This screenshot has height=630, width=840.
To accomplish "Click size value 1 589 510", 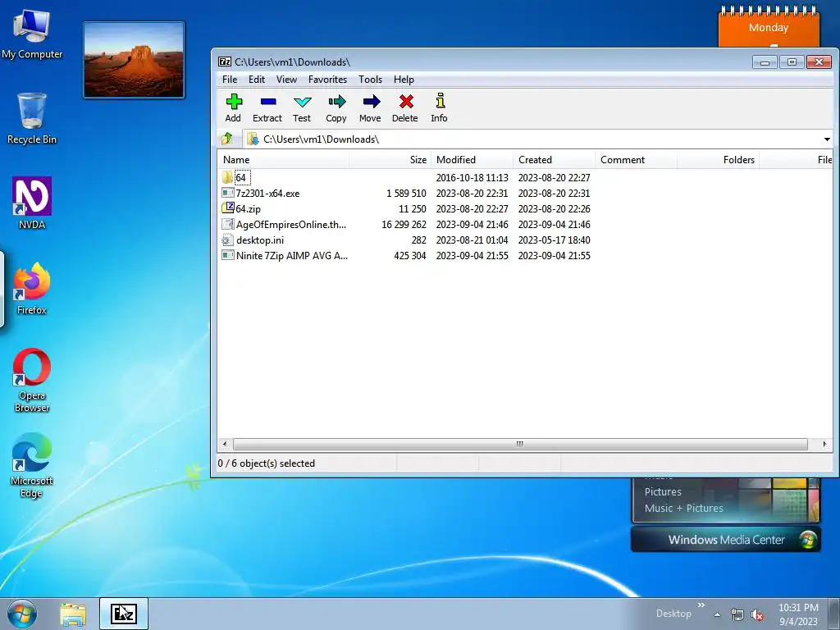I will pyautogui.click(x=406, y=193).
